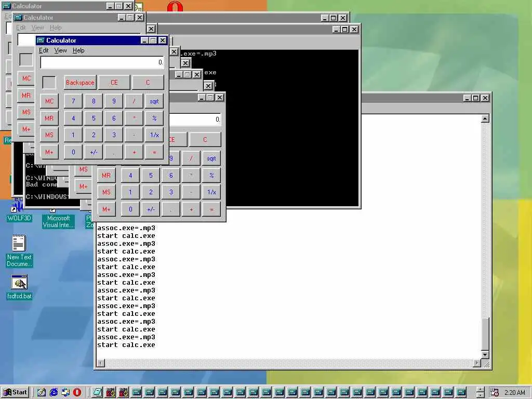Click Backspace in the active Calculator
Screen dimensions: 532x399
click(x=80, y=83)
